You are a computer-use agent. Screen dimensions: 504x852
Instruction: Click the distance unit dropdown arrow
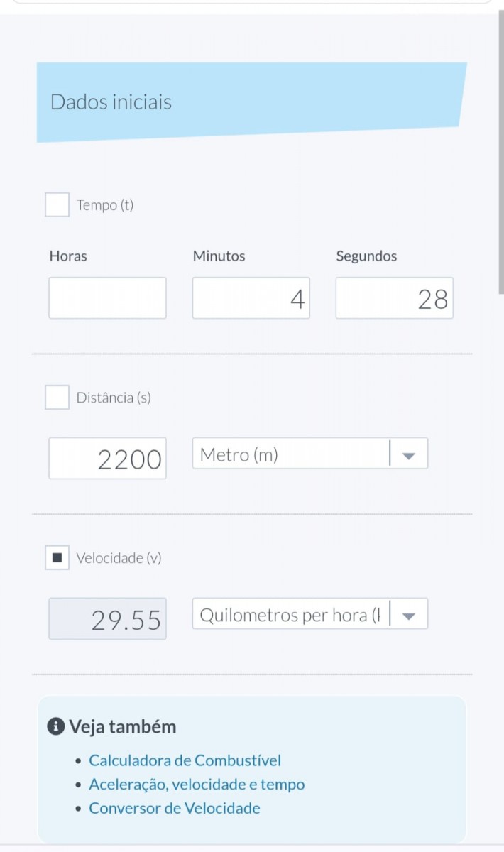coord(408,456)
